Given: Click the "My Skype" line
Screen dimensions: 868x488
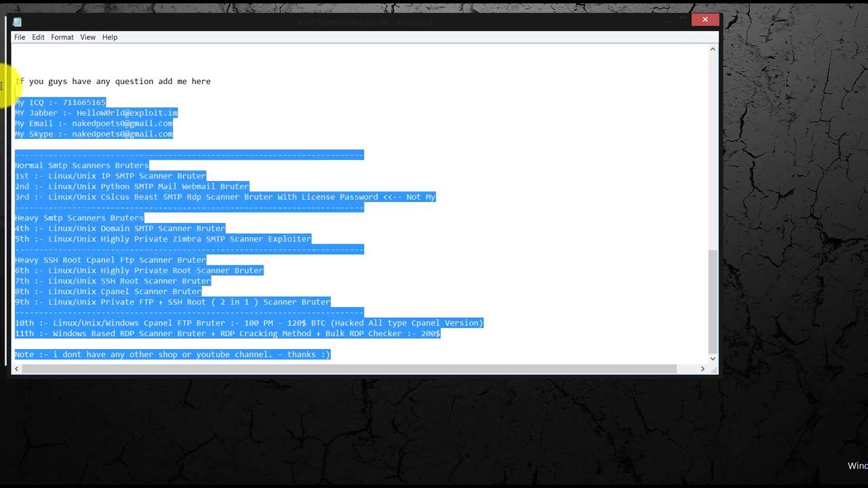Looking at the screenshot, I should [x=94, y=134].
